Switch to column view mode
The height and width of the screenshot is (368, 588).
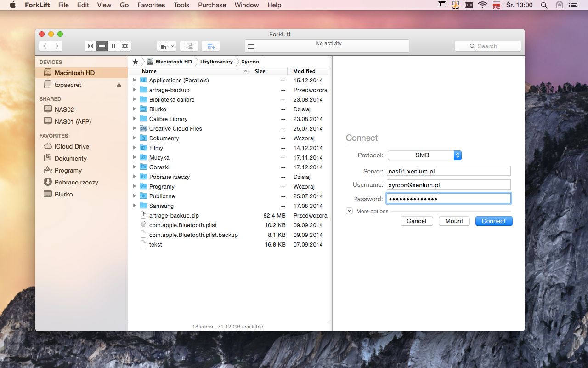pos(113,46)
